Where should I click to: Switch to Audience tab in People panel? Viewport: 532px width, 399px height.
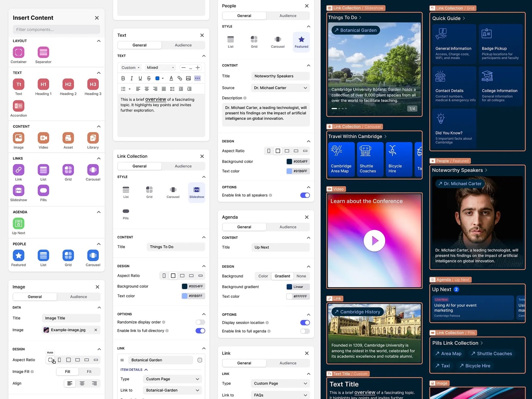[x=288, y=16]
